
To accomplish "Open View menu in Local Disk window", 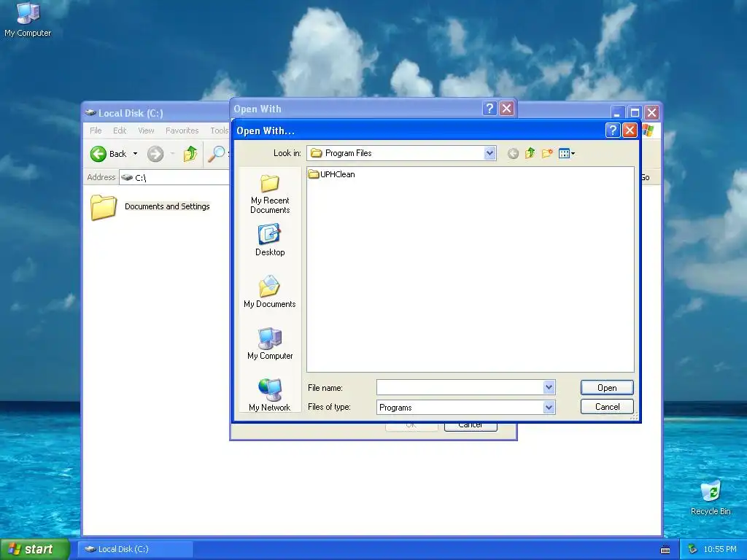I will (x=146, y=131).
